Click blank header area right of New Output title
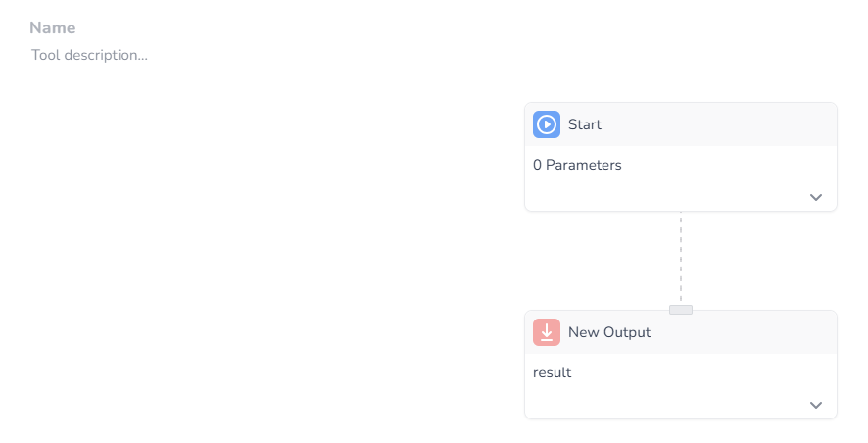This screenshot has width=868, height=443. click(742, 332)
